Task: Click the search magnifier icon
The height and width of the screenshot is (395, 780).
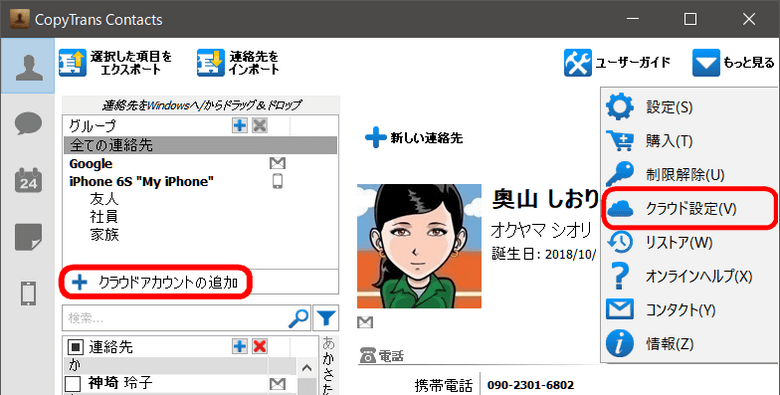Action: 298,318
